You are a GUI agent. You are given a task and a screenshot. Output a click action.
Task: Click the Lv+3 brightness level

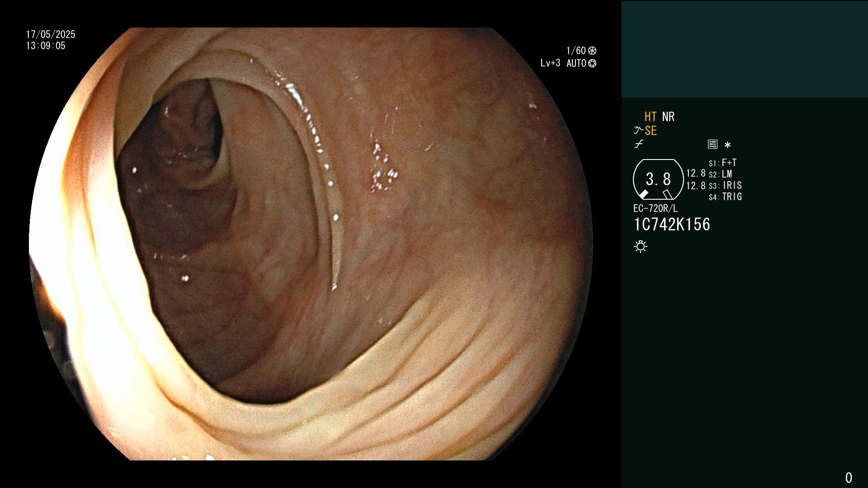(550, 63)
